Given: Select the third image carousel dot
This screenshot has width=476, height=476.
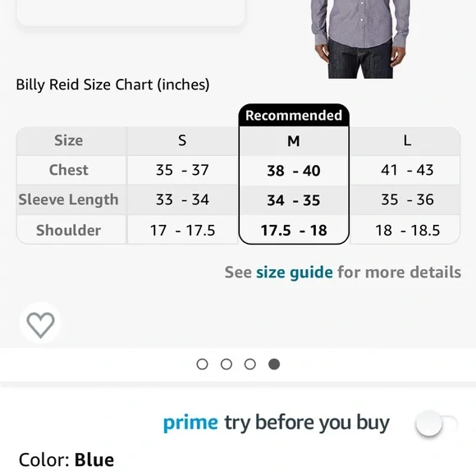Looking at the screenshot, I should [249, 364].
